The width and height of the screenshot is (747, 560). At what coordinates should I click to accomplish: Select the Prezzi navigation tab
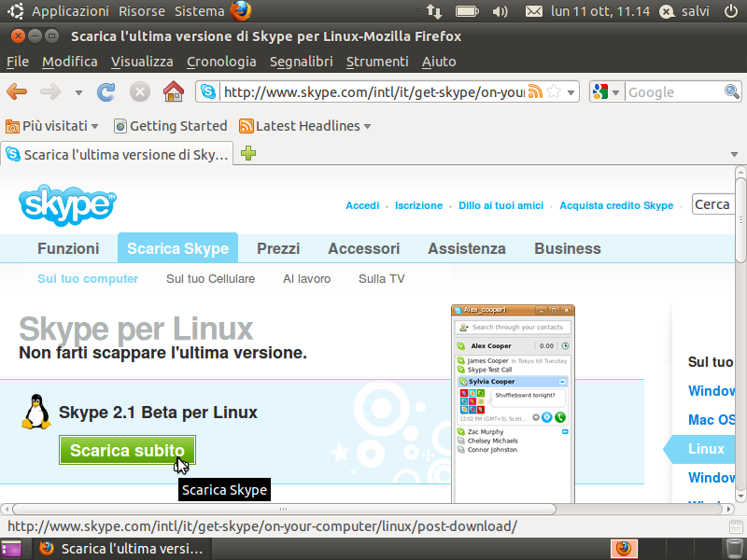(278, 248)
